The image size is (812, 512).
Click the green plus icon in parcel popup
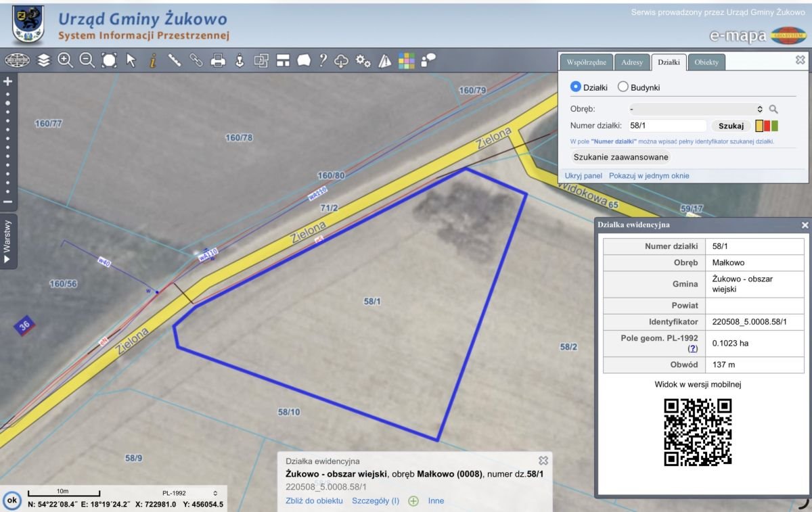pos(413,501)
